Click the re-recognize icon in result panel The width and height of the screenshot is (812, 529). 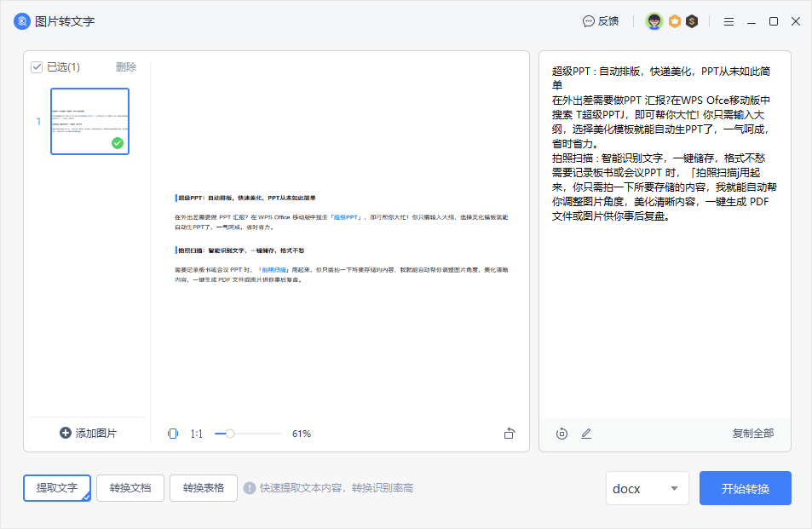coord(561,434)
